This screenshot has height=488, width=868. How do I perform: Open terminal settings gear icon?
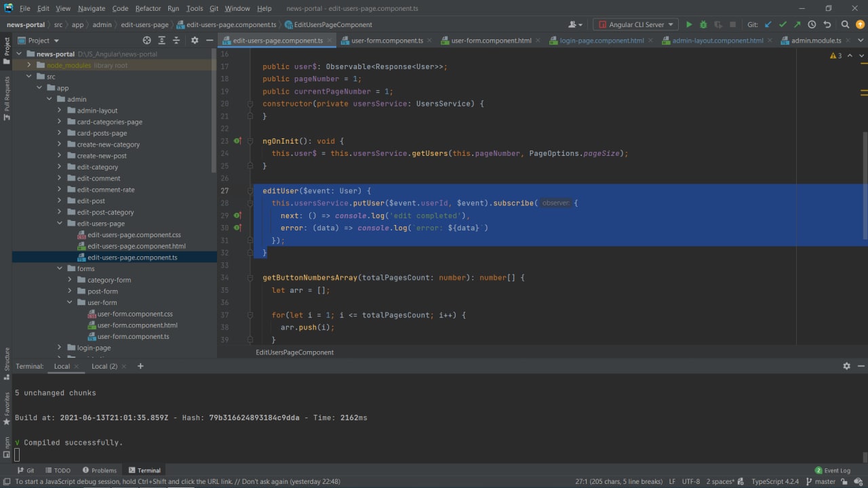(846, 366)
